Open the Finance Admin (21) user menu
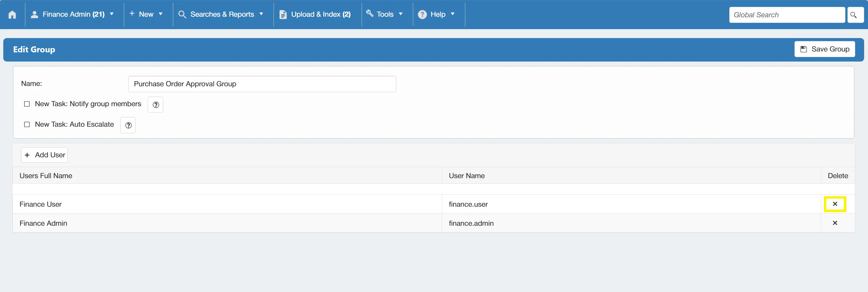The height and width of the screenshot is (292, 868). point(72,15)
